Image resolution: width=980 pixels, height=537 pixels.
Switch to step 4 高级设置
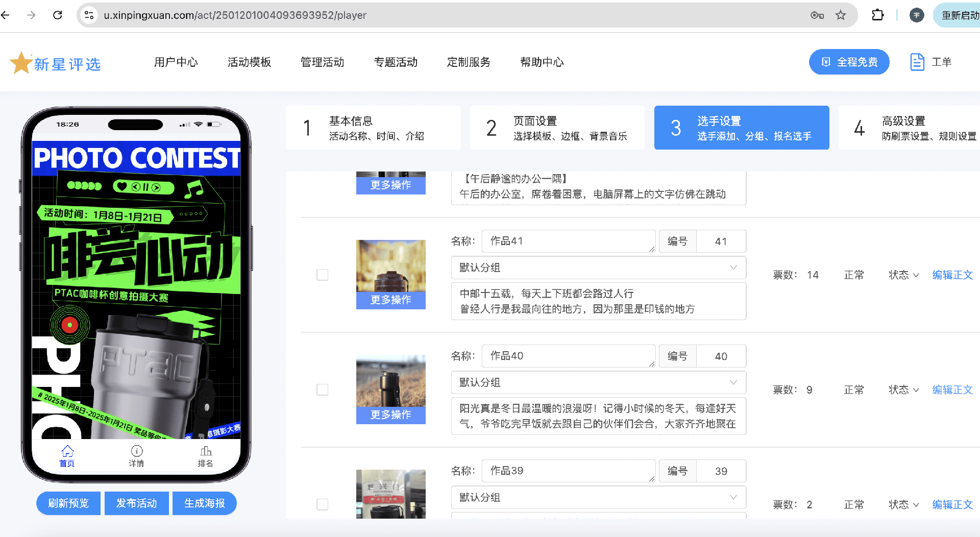pyautogui.click(x=910, y=128)
